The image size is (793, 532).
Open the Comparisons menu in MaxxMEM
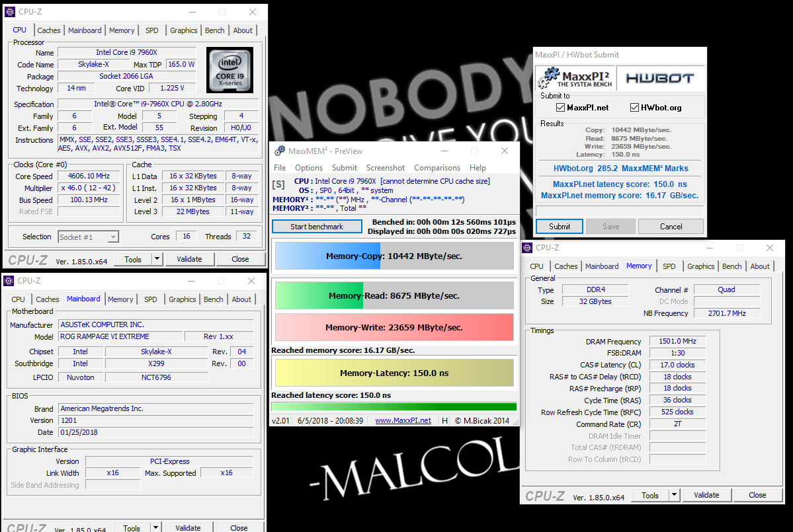point(437,168)
